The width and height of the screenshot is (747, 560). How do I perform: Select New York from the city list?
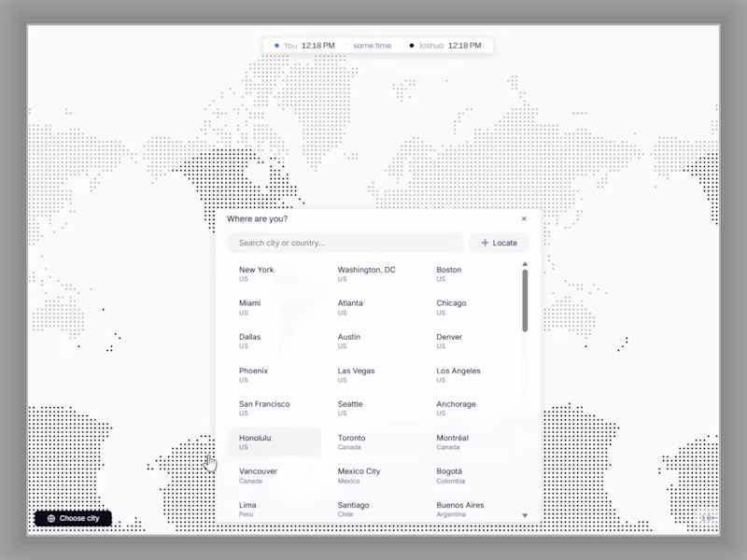pyautogui.click(x=275, y=273)
